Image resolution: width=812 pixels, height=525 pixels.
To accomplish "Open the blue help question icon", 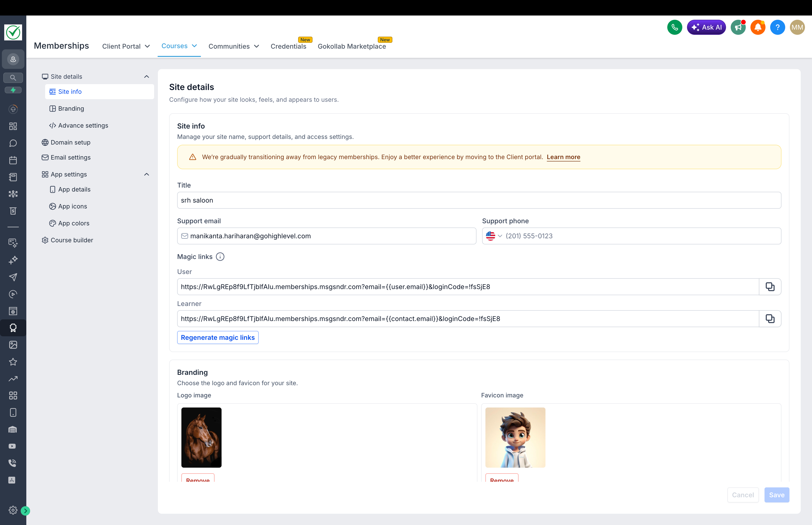I will pyautogui.click(x=777, y=27).
